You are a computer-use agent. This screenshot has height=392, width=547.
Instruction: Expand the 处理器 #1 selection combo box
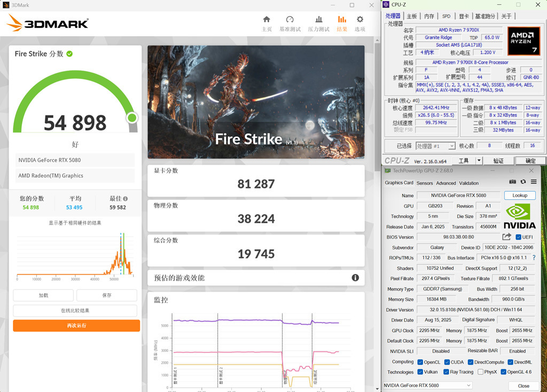point(451,146)
